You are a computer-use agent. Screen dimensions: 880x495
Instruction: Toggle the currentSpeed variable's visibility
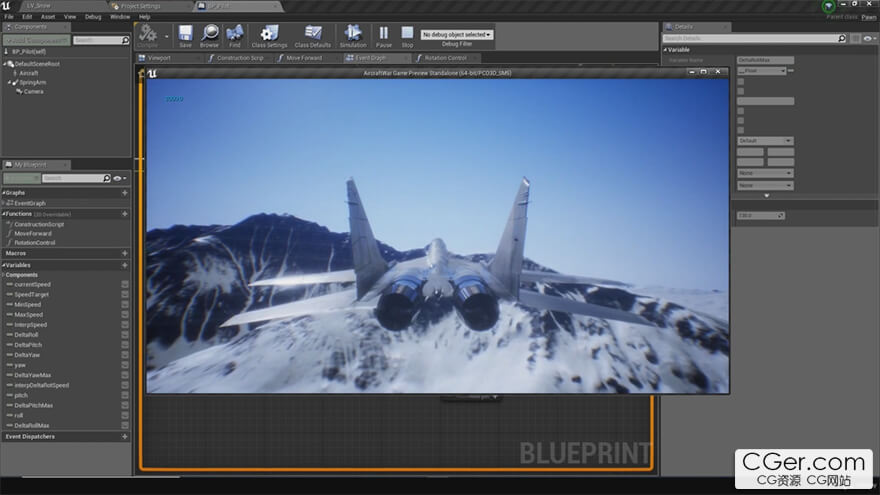pyautogui.click(x=125, y=285)
